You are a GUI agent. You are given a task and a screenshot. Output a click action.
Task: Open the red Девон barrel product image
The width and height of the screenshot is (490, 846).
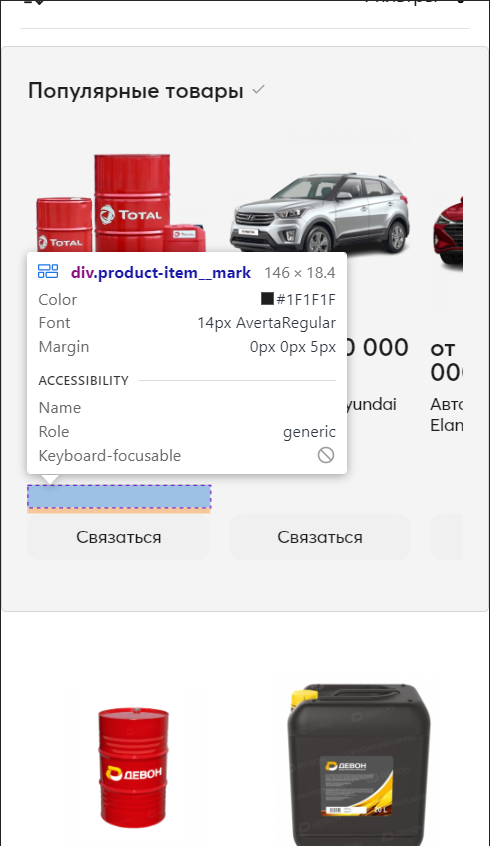point(133,766)
